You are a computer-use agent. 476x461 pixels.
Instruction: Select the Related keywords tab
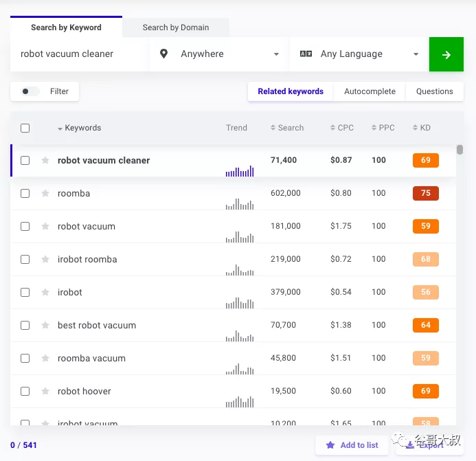(x=291, y=91)
